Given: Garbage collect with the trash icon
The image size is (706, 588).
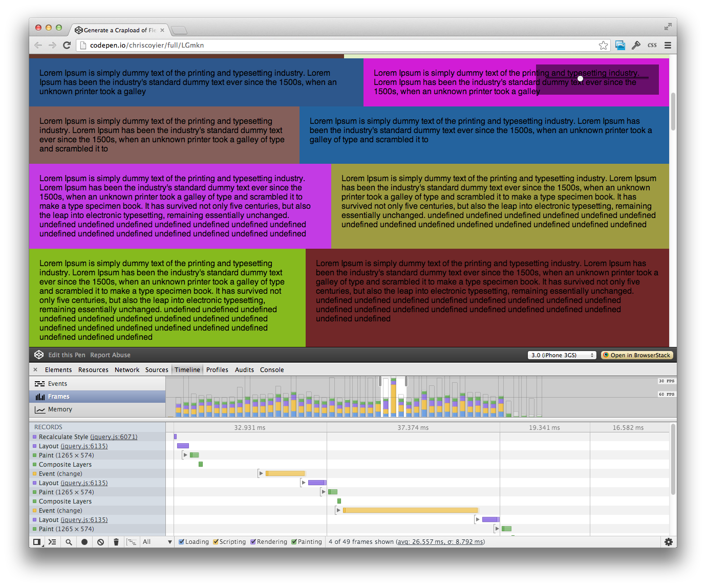Looking at the screenshot, I should 116,541.
